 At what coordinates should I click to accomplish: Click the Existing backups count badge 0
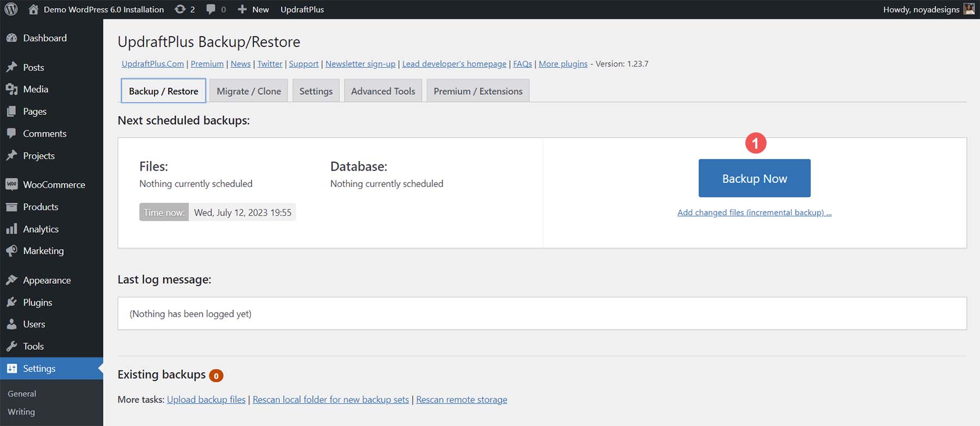[x=216, y=375]
